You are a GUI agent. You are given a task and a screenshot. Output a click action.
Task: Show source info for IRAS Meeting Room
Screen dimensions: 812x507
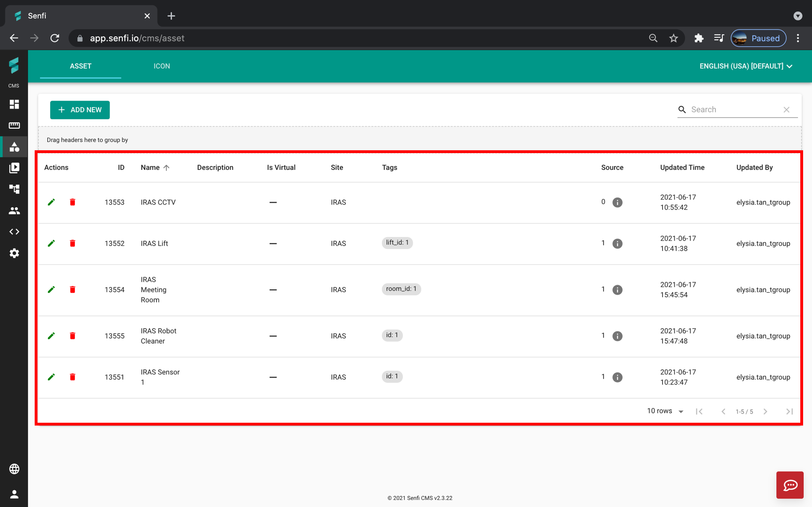click(x=618, y=290)
